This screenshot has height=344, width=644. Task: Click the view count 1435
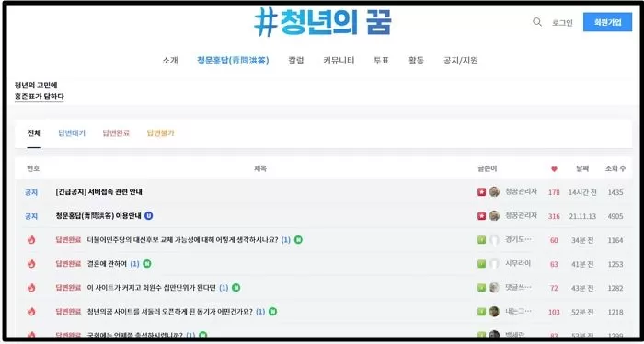click(x=615, y=192)
